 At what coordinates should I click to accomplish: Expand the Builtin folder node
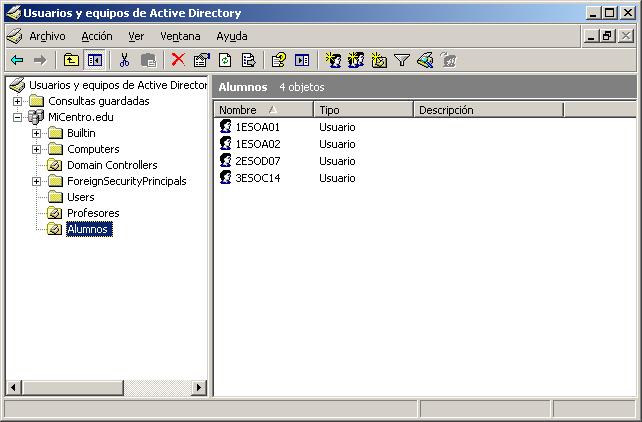37,134
